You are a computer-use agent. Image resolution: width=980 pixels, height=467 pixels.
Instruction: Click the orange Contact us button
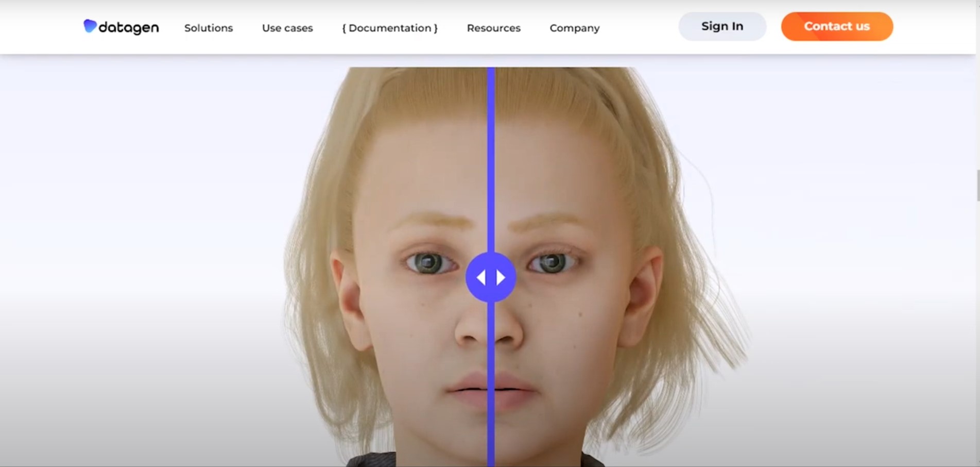coord(837,26)
